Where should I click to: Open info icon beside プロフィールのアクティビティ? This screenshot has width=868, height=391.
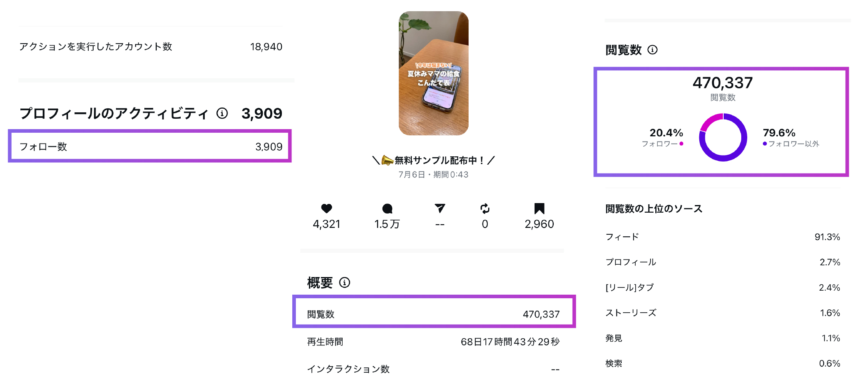point(222,114)
